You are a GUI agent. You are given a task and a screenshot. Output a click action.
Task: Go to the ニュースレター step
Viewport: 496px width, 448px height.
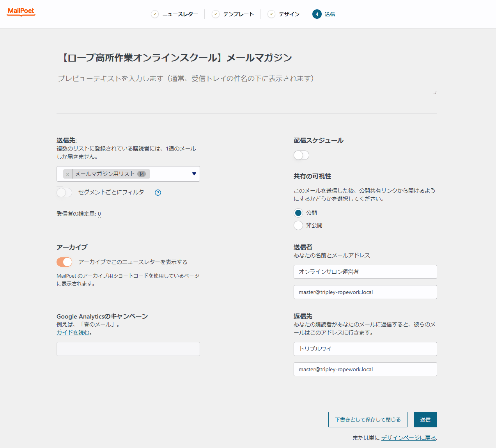(x=180, y=14)
